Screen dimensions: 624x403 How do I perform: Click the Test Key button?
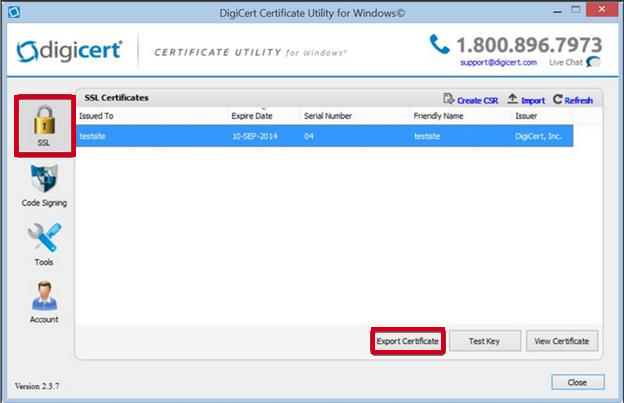coord(485,341)
